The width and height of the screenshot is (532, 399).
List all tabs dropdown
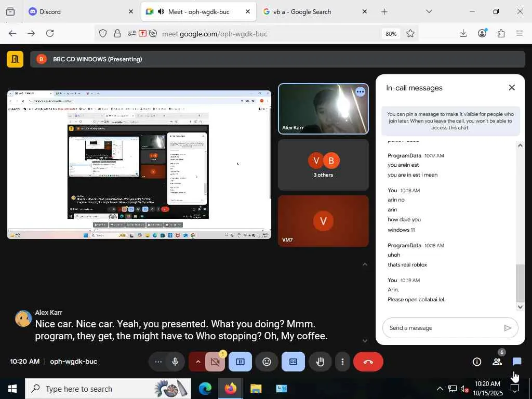429,11
